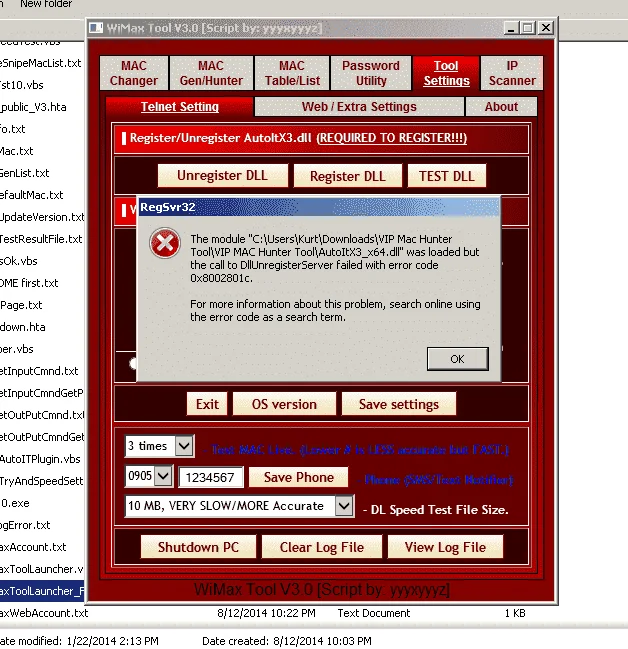Check the OS version button
Screen dimensions: 628x649
(284, 404)
